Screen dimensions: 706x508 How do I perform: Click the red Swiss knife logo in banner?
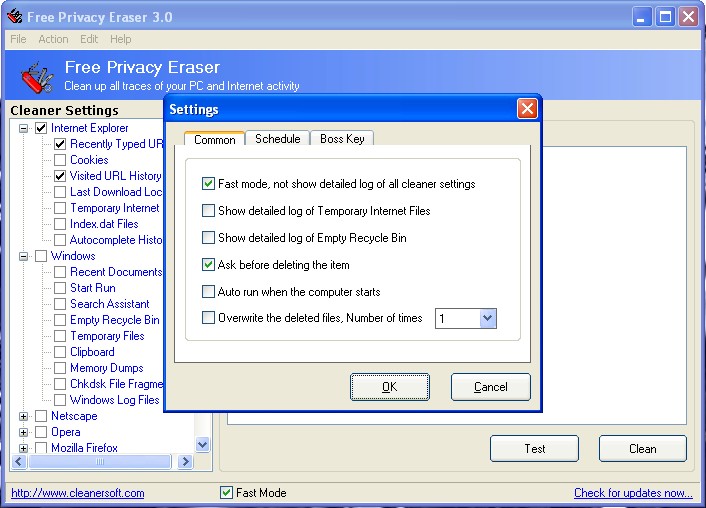pyautogui.click(x=37, y=77)
